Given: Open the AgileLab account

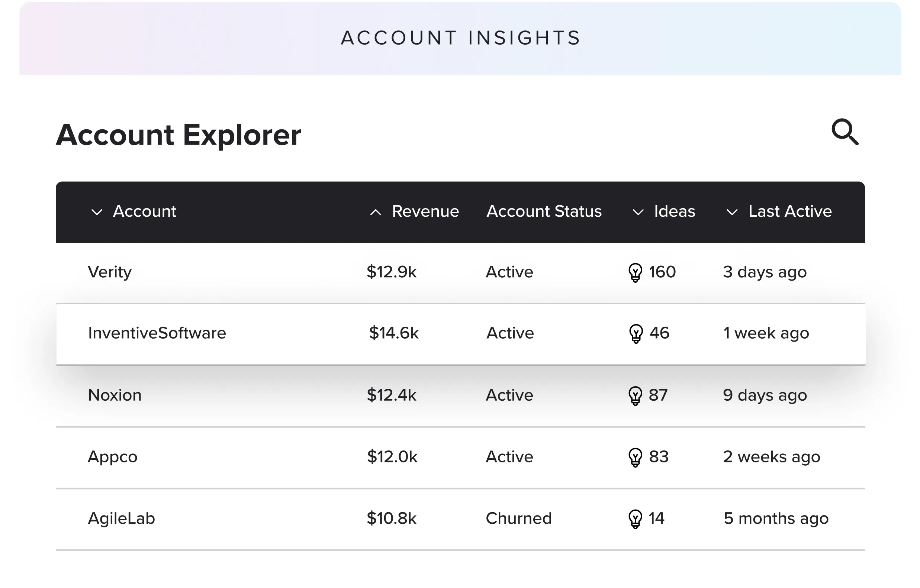Looking at the screenshot, I should (121, 518).
